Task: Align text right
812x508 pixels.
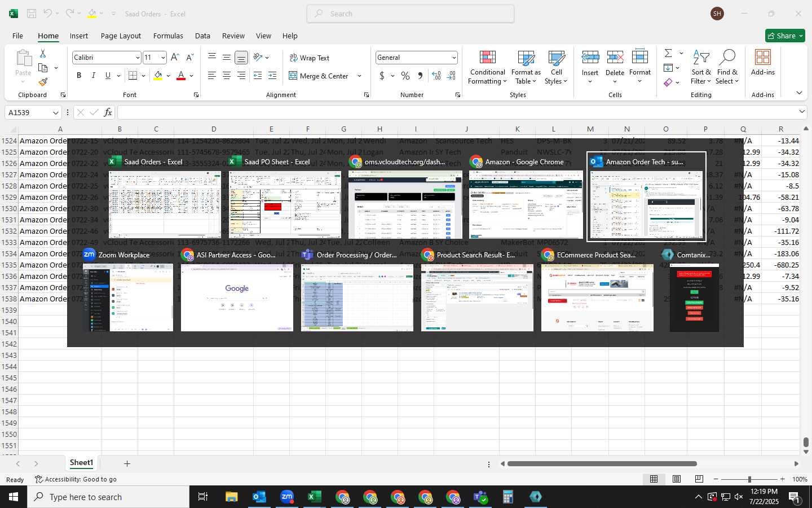Action: click(x=241, y=76)
